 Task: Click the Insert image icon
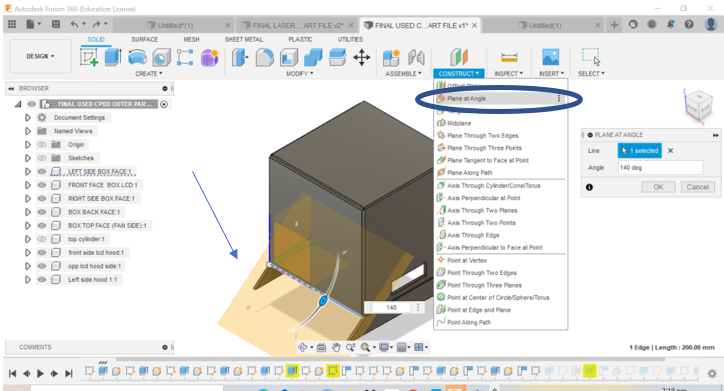click(x=550, y=58)
